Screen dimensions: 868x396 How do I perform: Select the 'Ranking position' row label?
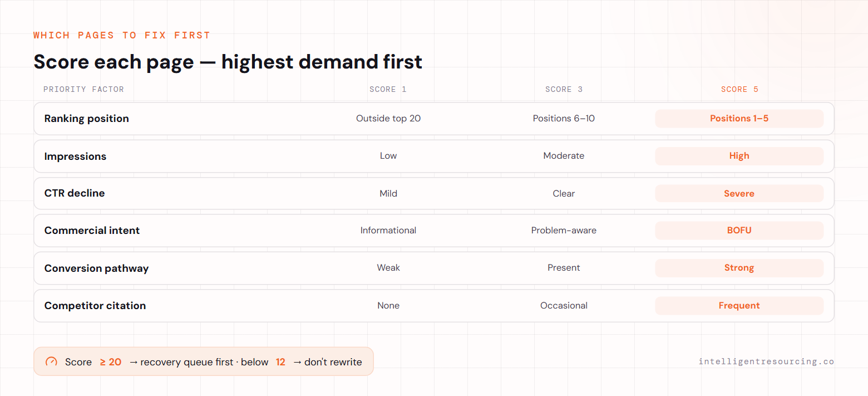[x=87, y=119]
